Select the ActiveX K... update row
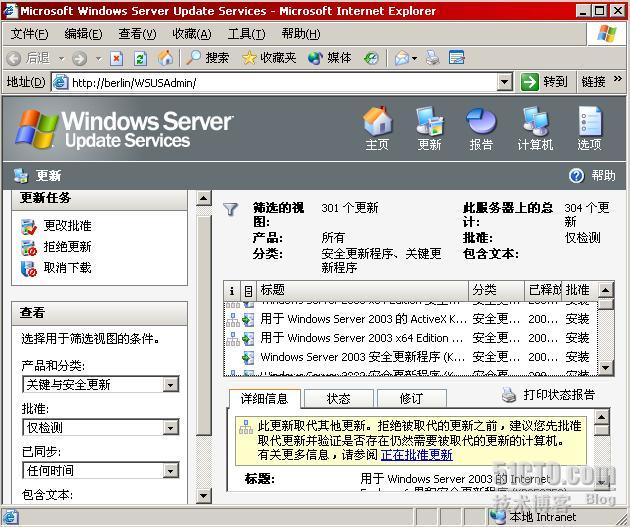 pos(410,319)
